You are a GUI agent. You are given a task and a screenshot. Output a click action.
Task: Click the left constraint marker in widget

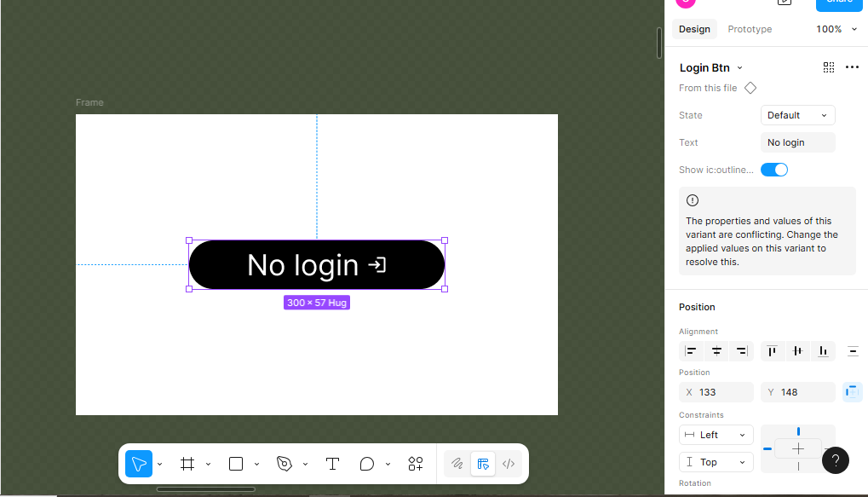pos(767,448)
